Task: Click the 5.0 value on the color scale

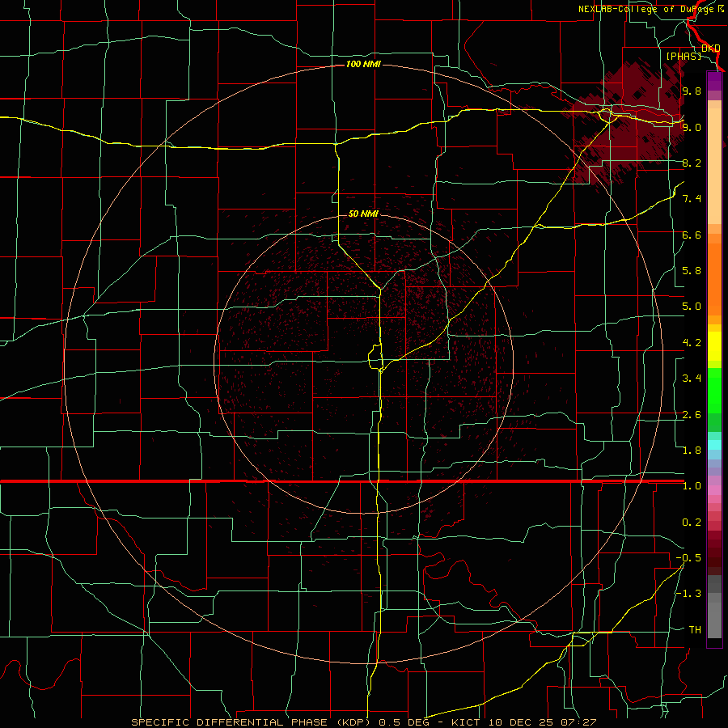Action: click(692, 307)
